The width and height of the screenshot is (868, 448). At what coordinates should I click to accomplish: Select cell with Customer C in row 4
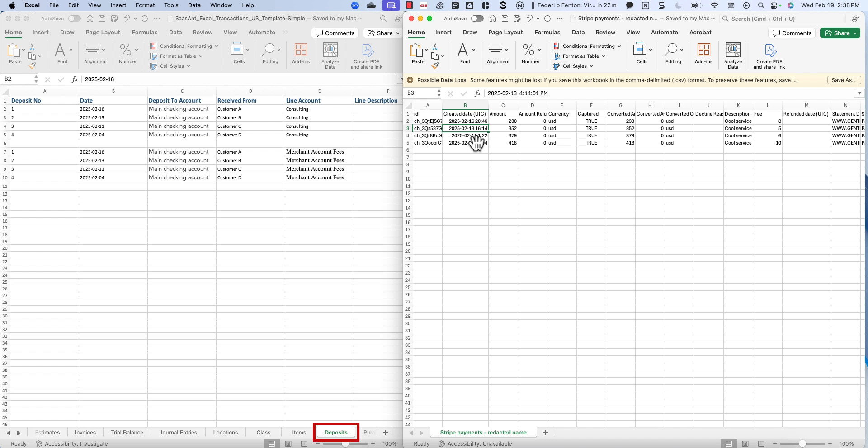[x=250, y=126]
